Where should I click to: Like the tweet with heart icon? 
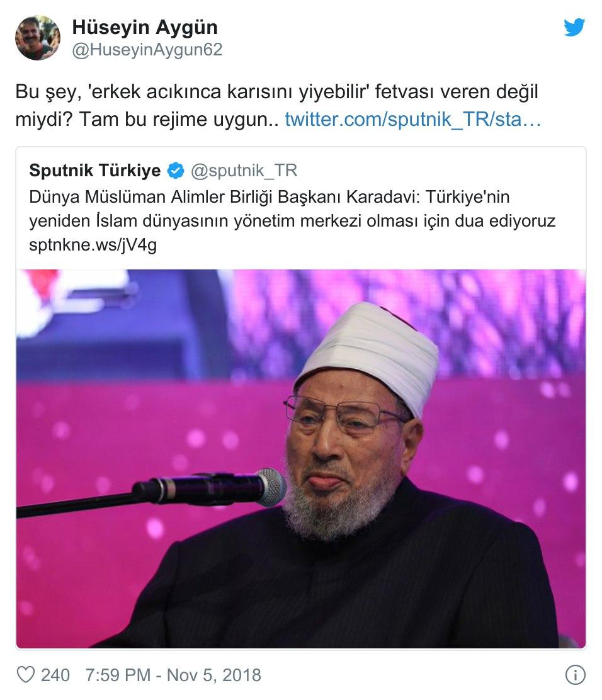tap(25, 675)
